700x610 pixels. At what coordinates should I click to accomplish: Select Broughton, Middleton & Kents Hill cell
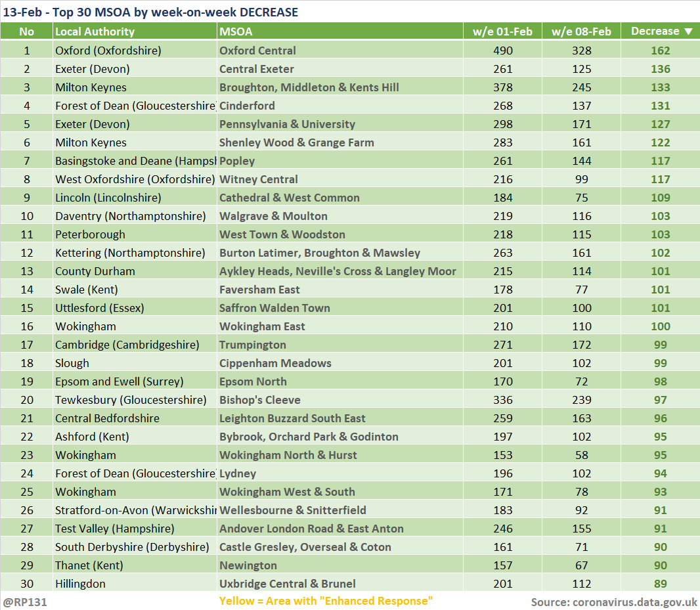point(339,87)
